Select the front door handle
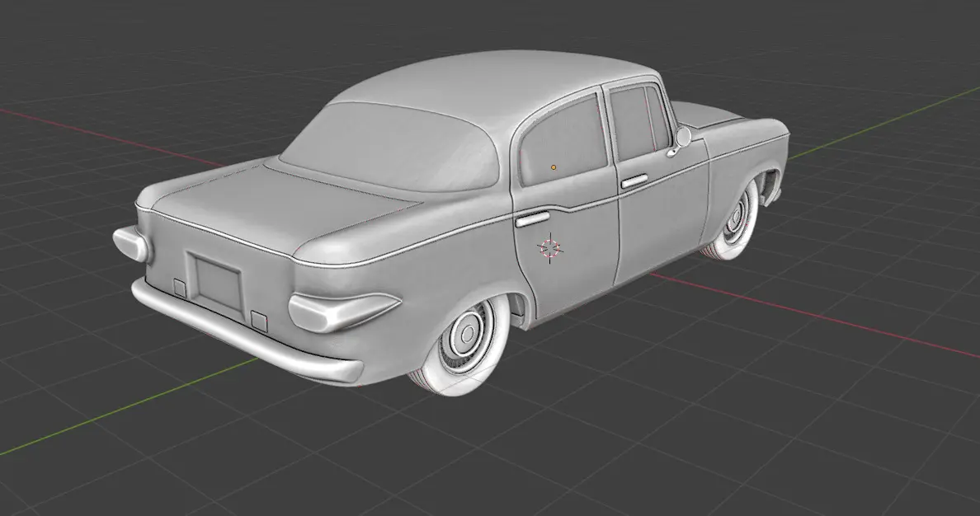Screen dimensions: 980x516 pos(634,181)
